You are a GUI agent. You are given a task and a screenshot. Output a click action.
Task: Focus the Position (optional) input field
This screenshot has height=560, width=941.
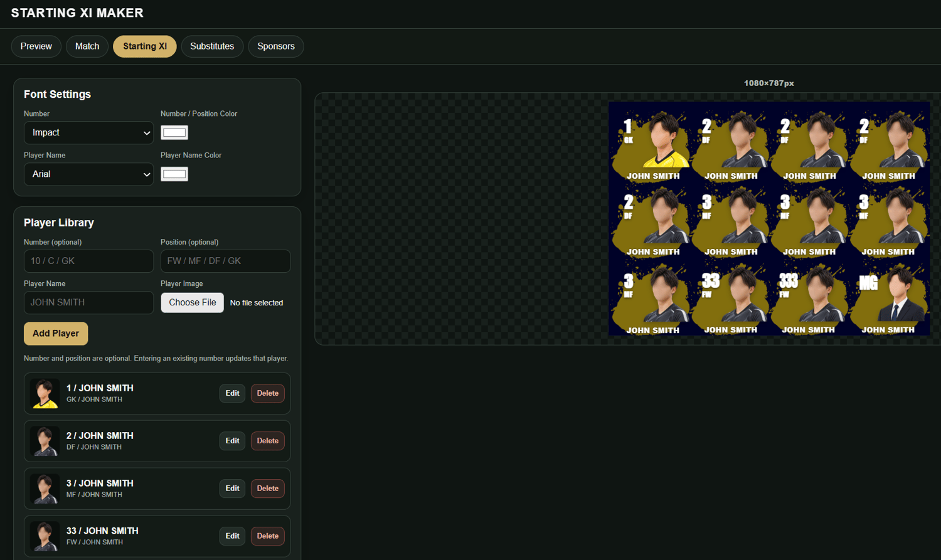point(225,261)
